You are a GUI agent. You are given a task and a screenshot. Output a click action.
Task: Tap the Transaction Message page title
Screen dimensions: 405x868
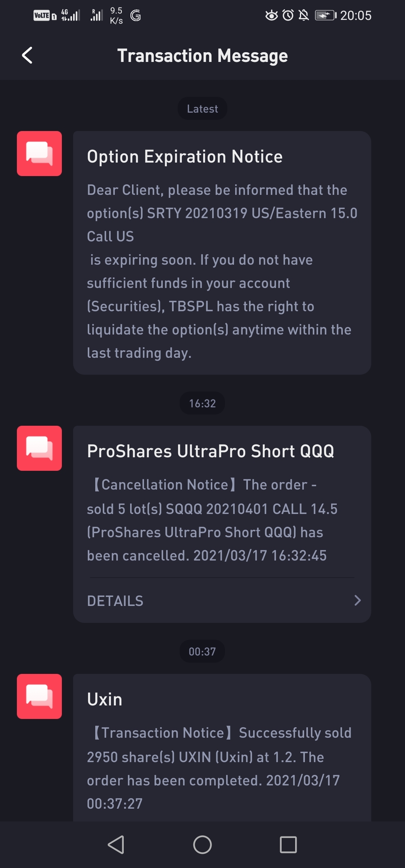coord(202,56)
